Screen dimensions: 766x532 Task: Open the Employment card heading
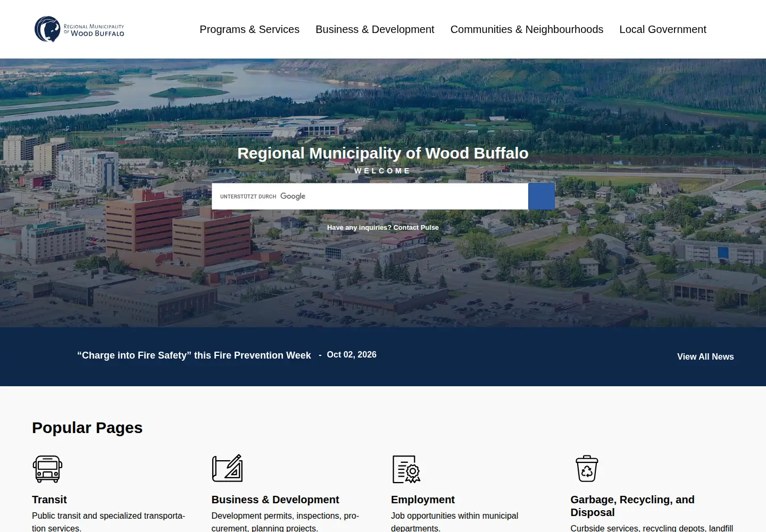coord(423,500)
